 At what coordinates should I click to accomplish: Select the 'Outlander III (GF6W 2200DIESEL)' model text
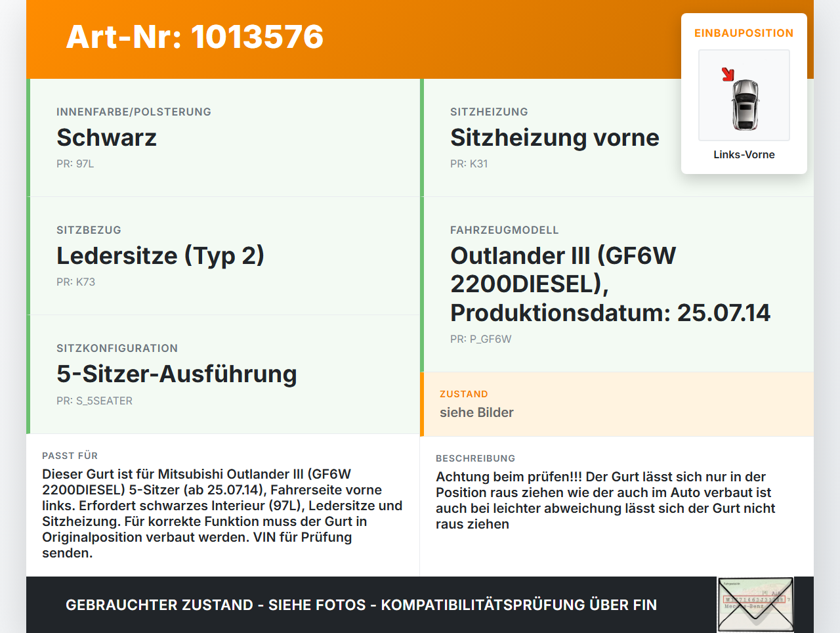pyautogui.click(x=563, y=270)
